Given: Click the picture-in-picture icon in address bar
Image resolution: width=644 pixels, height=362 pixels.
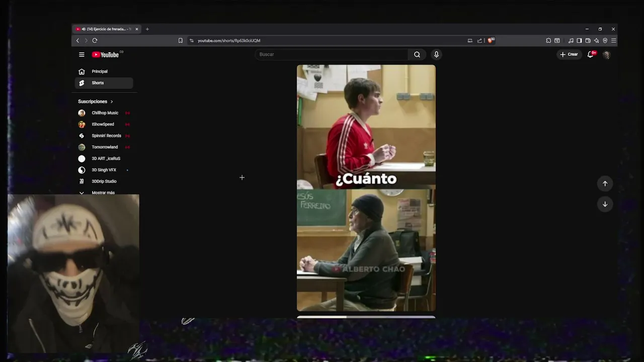Looking at the screenshot, I should click(470, 40).
